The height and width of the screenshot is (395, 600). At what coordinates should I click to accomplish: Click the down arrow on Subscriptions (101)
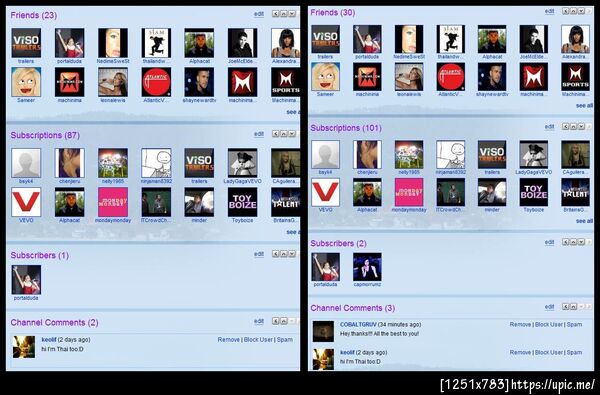(581, 126)
